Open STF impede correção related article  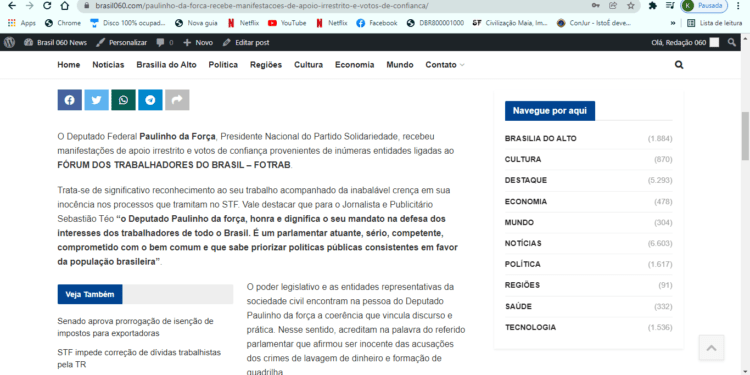(139, 358)
